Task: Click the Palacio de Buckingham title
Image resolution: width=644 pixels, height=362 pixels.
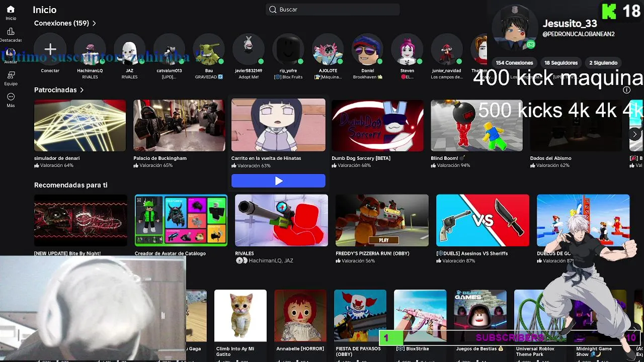Action: pyautogui.click(x=160, y=158)
